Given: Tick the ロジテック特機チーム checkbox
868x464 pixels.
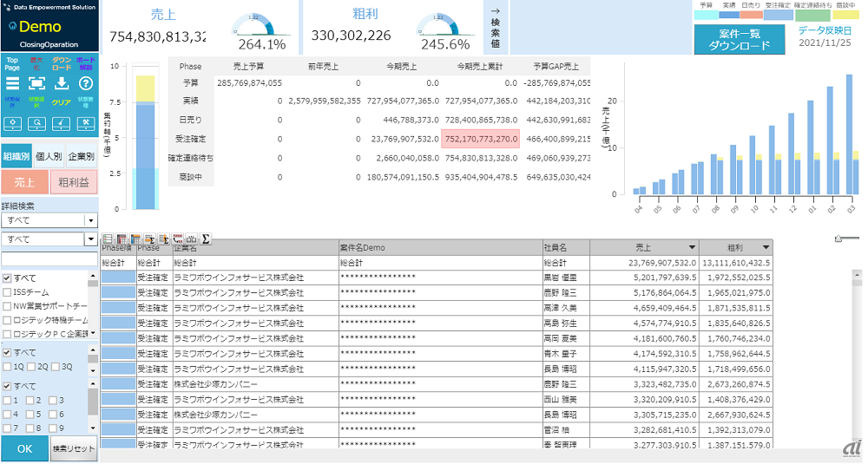Looking at the screenshot, I should (8, 320).
